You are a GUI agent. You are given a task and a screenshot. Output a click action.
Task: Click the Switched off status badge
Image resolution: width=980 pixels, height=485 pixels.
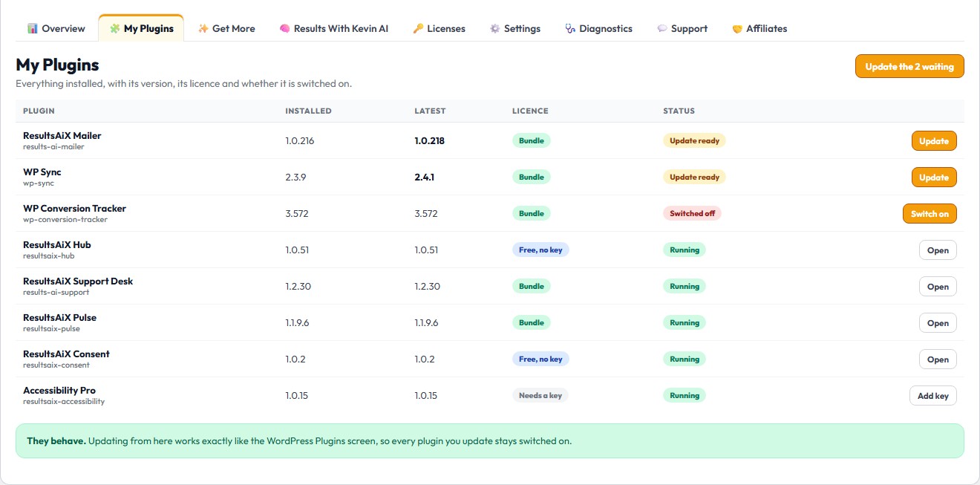tap(692, 213)
